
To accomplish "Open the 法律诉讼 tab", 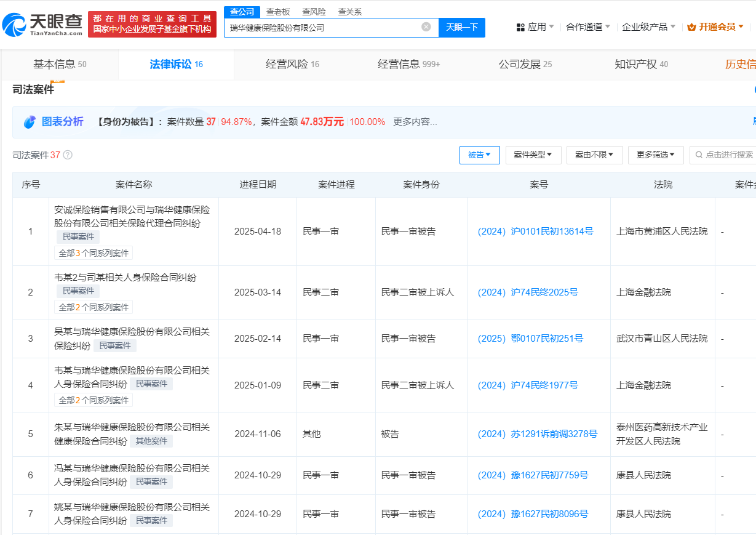I will coord(176,65).
